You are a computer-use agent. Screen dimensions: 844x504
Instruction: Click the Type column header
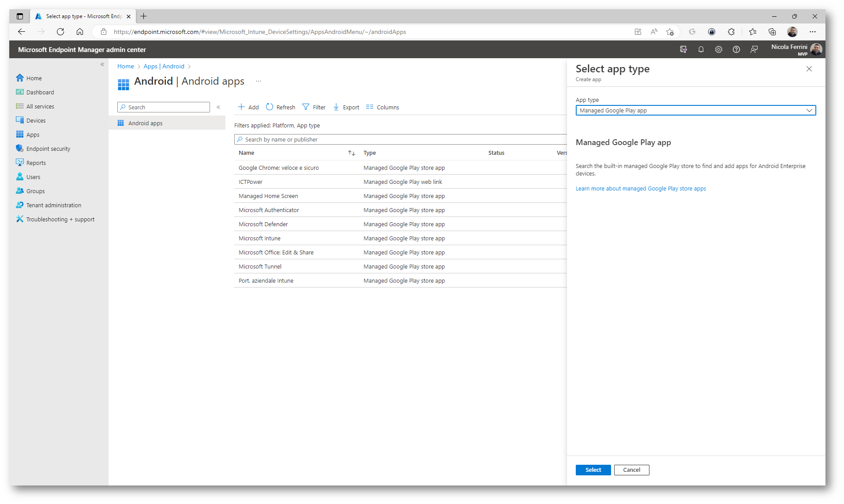(370, 153)
